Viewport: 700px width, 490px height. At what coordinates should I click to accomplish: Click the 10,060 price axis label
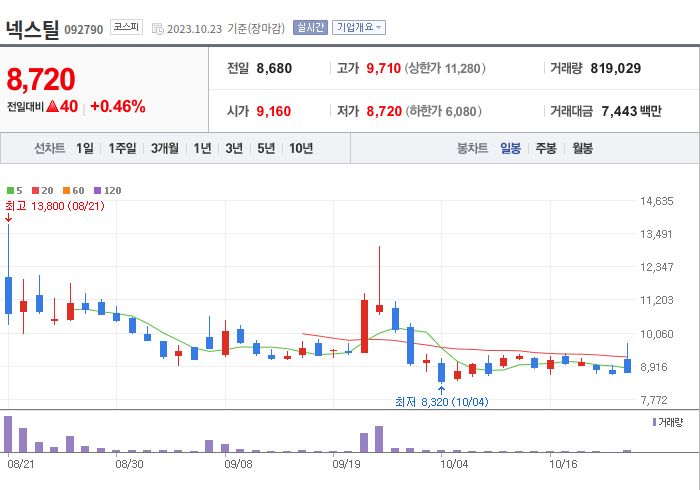click(x=656, y=334)
